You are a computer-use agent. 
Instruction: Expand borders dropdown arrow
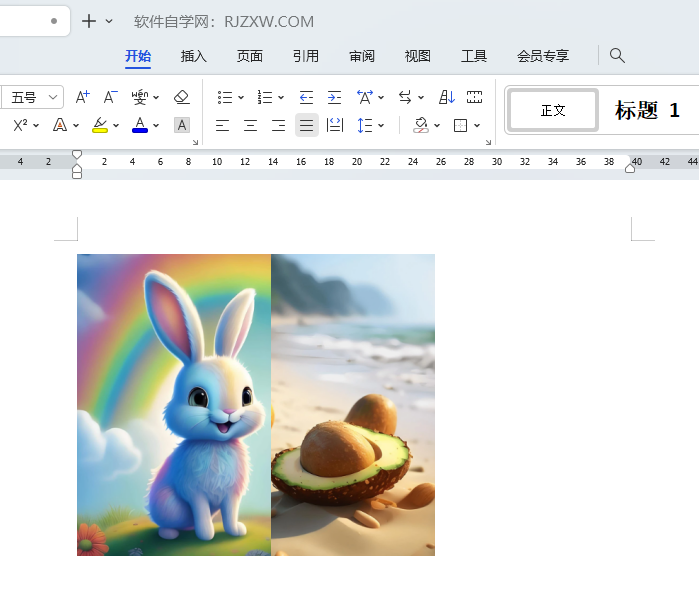click(477, 126)
